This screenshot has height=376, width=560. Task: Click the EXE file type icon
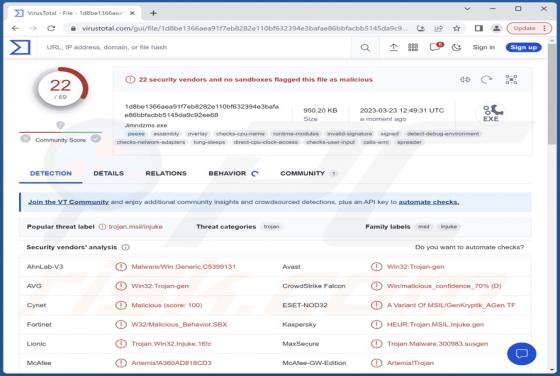click(491, 113)
